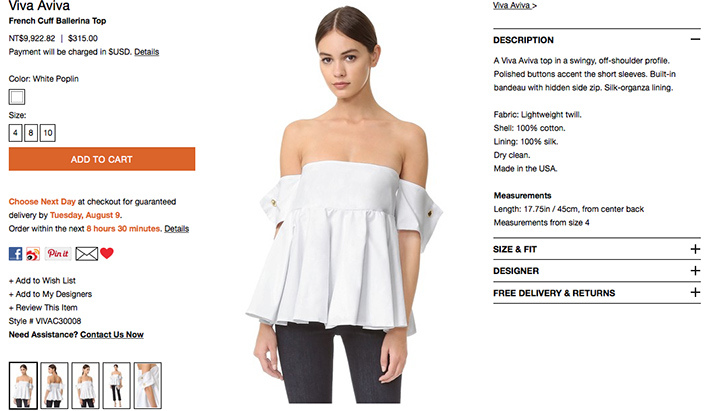Click the Pin it Pinterest button

58,254
